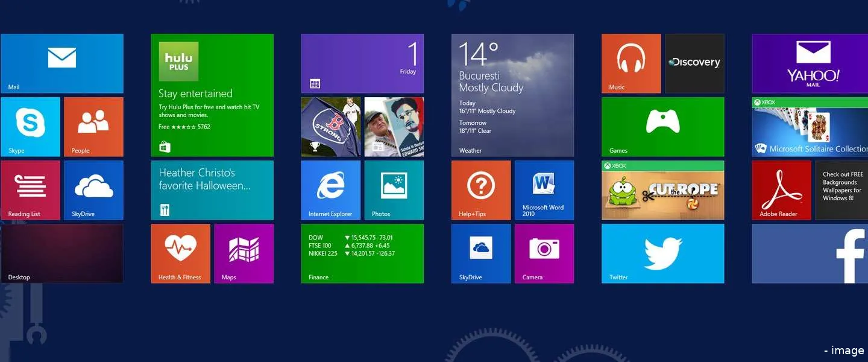Launch Skype from its tile
The width and height of the screenshot is (868, 362).
point(30,127)
